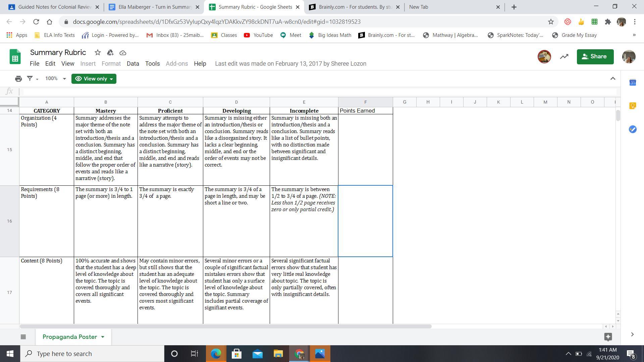Image resolution: width=644 pixels, height=362 pixels.
Task: Star the Summary Rubric document
Action: pos(98,53)
